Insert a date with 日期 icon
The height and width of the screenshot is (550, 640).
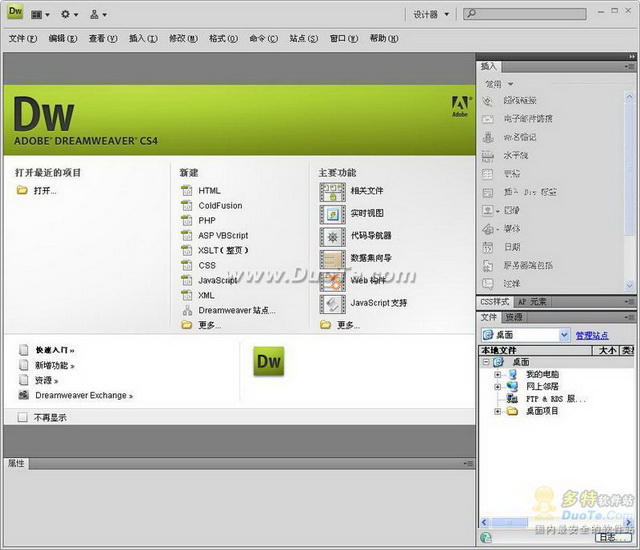[488, 247]
